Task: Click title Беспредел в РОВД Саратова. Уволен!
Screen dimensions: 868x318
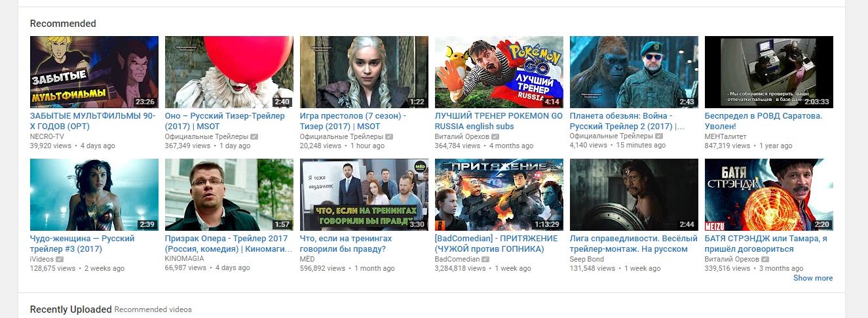Action: pyautogui.click(x=764, y=121)
